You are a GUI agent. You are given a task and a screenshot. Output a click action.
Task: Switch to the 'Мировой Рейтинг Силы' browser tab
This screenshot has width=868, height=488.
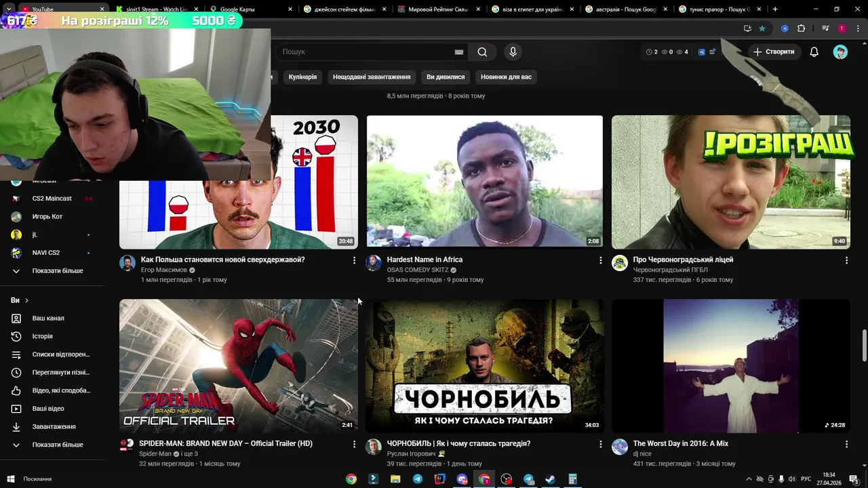(437, 9)
